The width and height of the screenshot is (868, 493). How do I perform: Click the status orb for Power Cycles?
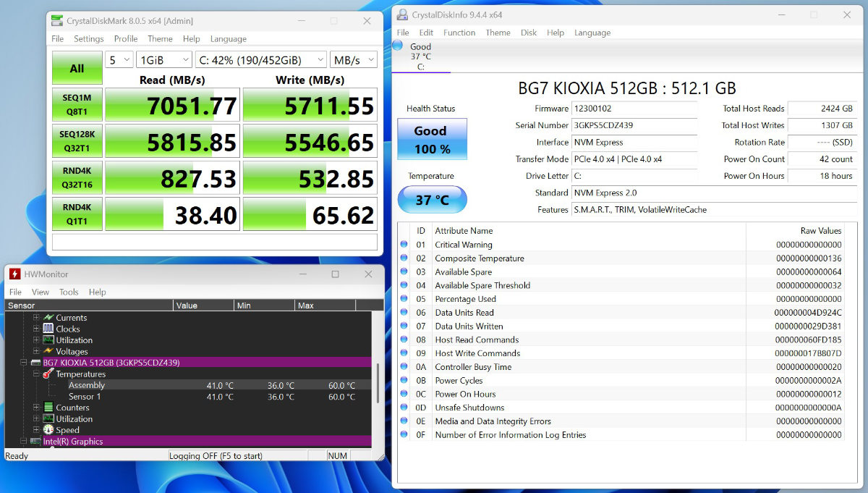coord(404,380)
